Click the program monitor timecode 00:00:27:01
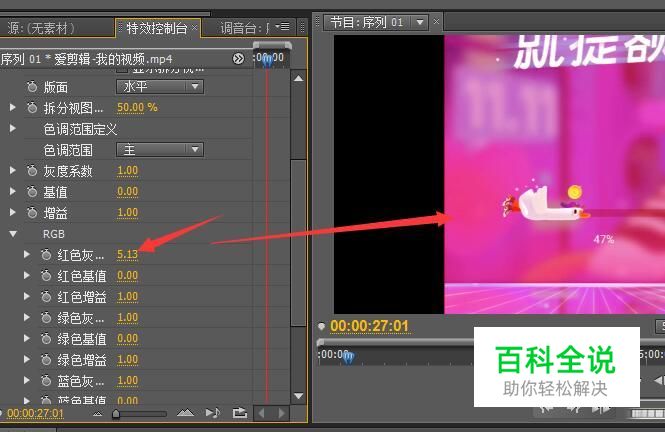Screen dimensions: 665x432 tap(369, 326)
